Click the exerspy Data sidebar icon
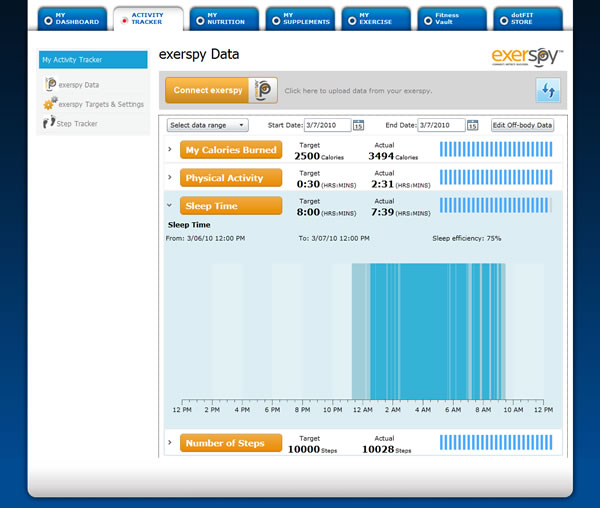 click(50, 85)
